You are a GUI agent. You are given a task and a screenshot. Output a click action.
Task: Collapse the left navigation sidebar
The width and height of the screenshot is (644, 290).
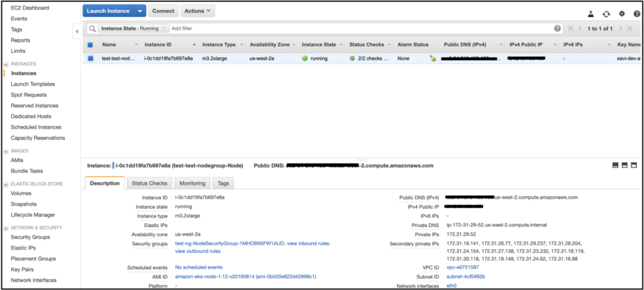click(77, 31)
